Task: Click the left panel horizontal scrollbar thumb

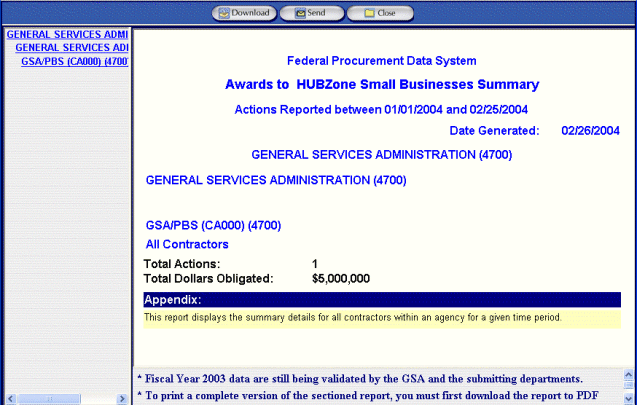Action: point(50,398)
